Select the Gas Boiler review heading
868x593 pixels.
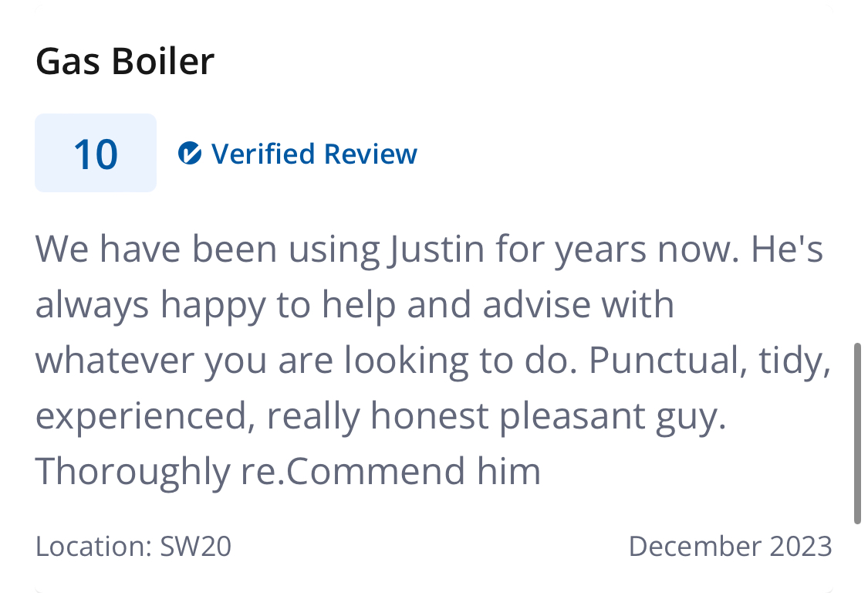pyautogui.click(x=124, y=61)
